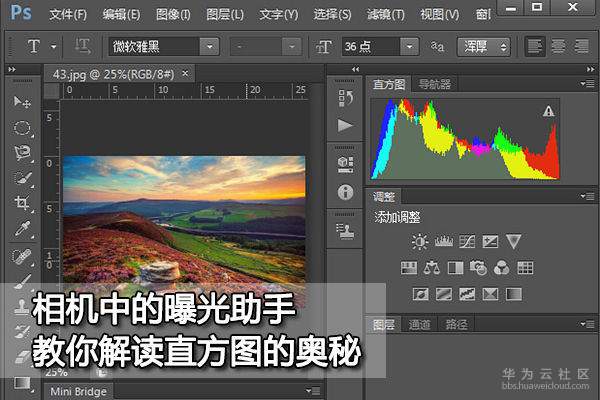Viewport: 600px width, 400px height.
Task: Open the histogram panel flyout menu
Action: click(587, 83)
